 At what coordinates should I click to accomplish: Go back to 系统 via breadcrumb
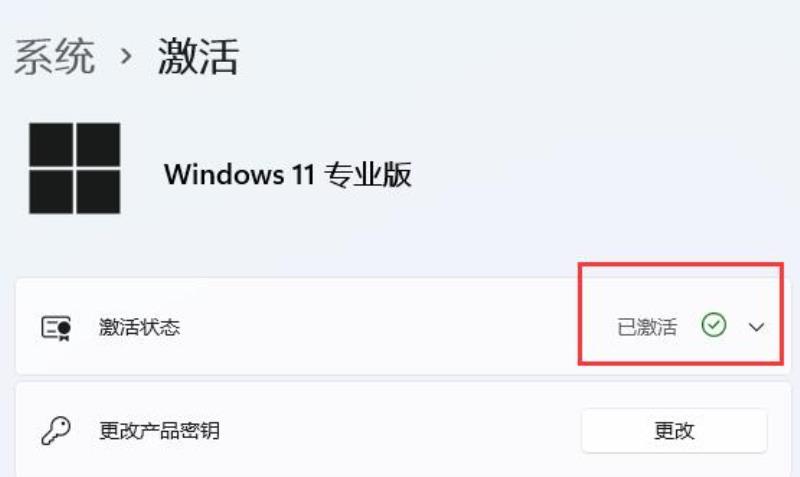pos(55,56)
